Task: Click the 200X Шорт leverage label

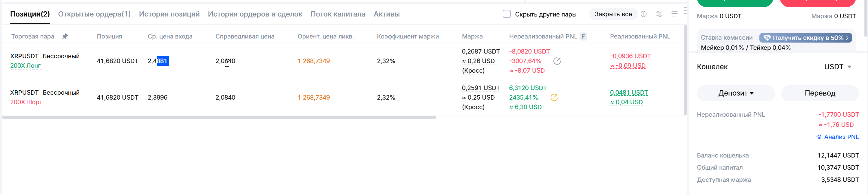Action: point(26,102)
